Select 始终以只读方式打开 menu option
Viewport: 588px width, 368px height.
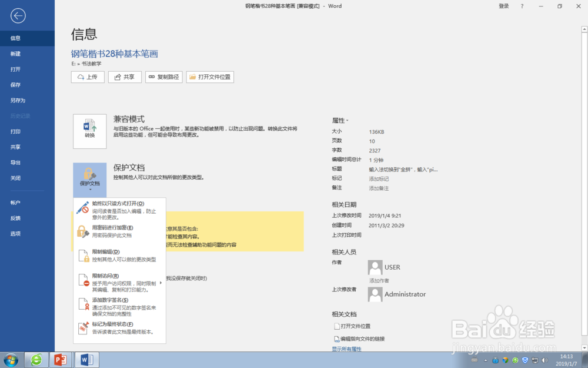coord(119,210)
